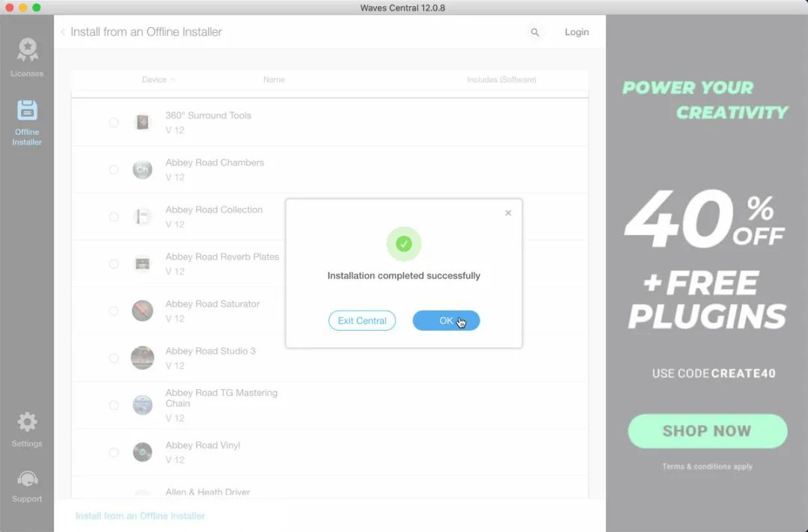
Task: Go back using the header chevron
Action: 63,32
